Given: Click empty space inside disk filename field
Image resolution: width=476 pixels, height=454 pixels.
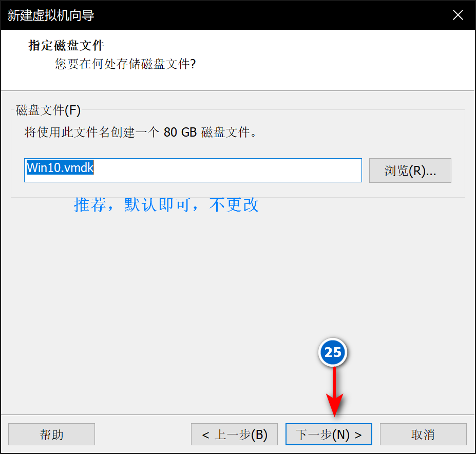Looking at the screenshot, I should tap(231, 170).
